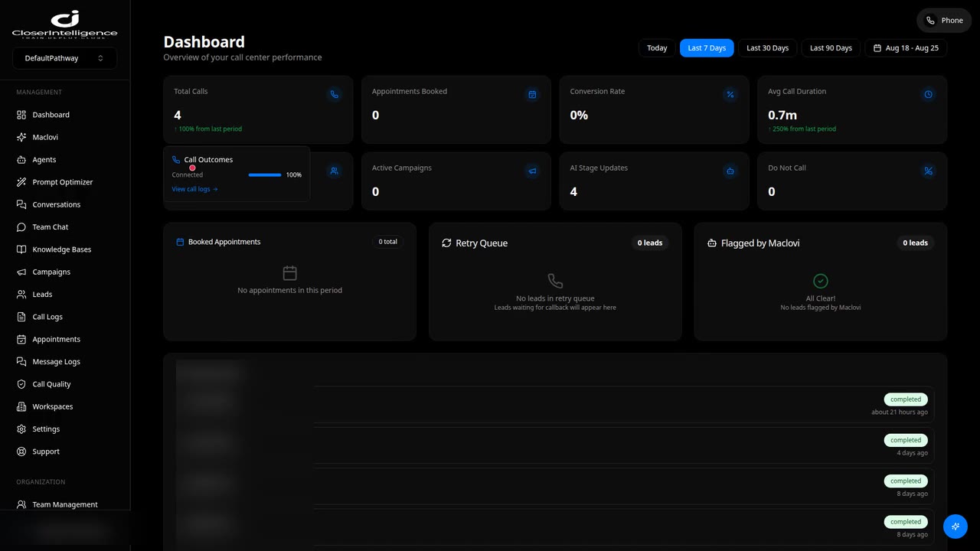Click the Appointments Booked calendar icon

(x=532, y=94)
